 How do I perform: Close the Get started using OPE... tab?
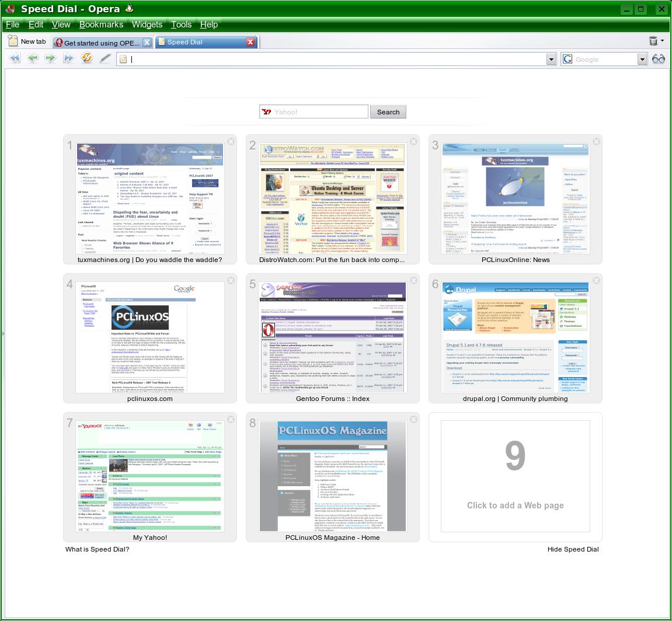pyautogui.click(x=147, y=42)
